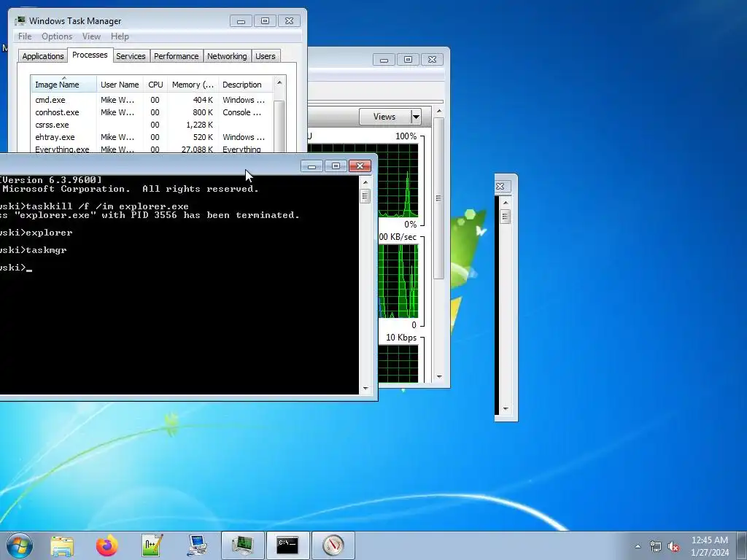
Task: Click the rightmost window's scrollbar thumb
Action: tap(506, 217)
